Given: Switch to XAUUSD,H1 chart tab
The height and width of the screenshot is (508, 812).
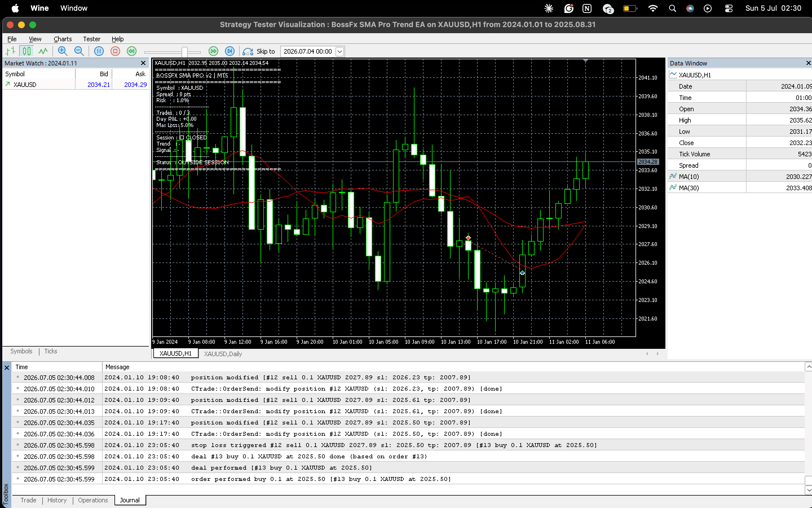Looking at the screenshot, I should 175,353.
